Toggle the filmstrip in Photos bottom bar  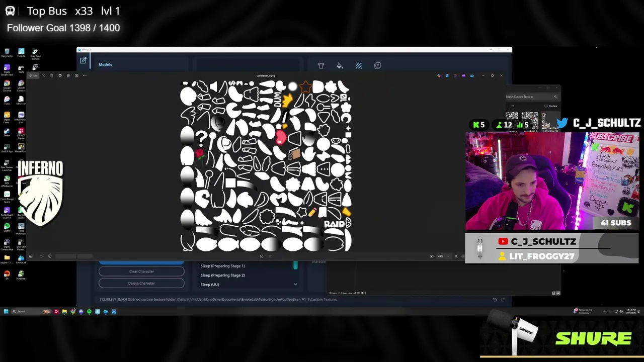point(31,256)
